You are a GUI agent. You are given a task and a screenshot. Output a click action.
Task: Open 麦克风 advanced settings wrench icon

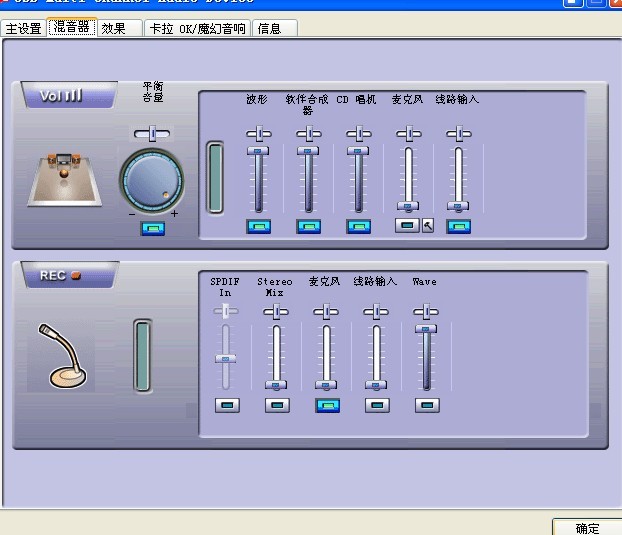tap(428, 226)
